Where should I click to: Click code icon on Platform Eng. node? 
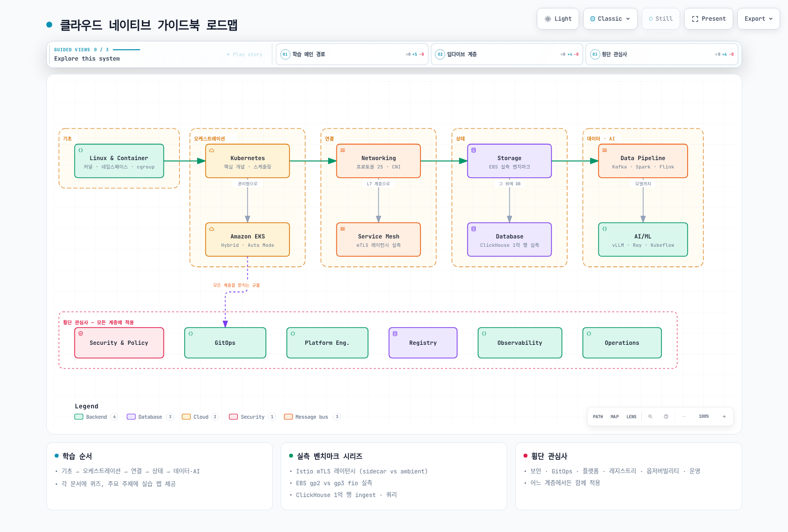click(x=293, y=333)
